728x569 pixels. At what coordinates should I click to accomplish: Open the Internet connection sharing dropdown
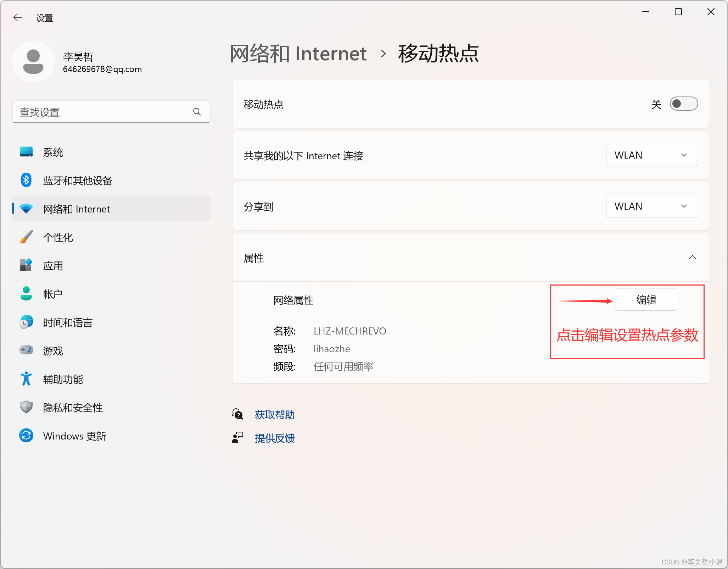pyautogui.click(x=651, y=155)
